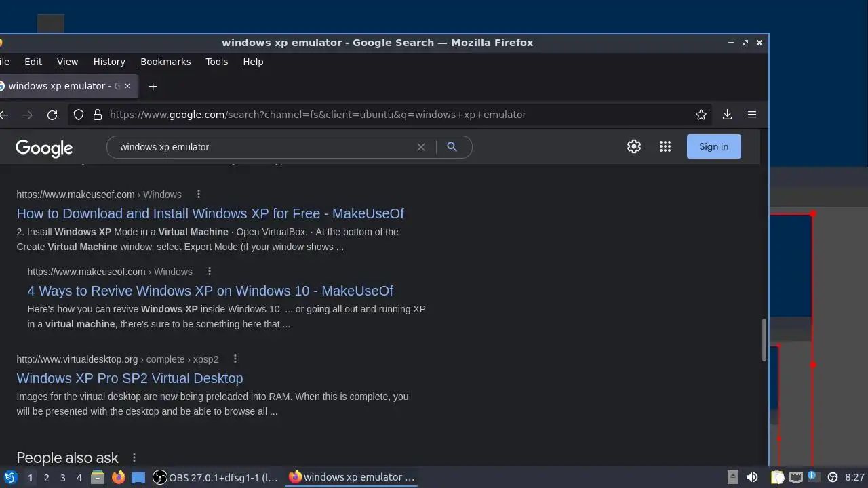The image size is (868, 488).
Task: Open the clipboard notes tray icon
Action: (x=777, y=477)
